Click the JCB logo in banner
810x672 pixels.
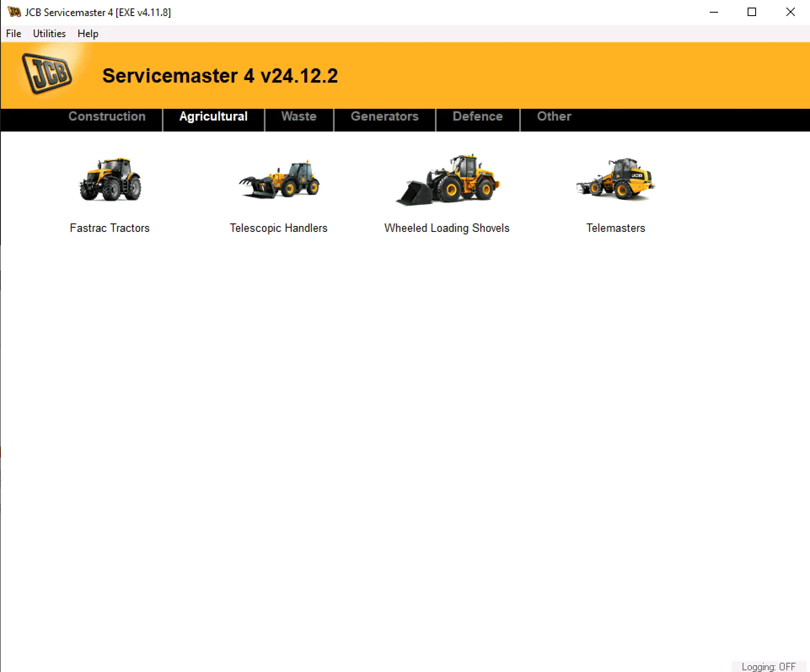(x=47, y=74)
